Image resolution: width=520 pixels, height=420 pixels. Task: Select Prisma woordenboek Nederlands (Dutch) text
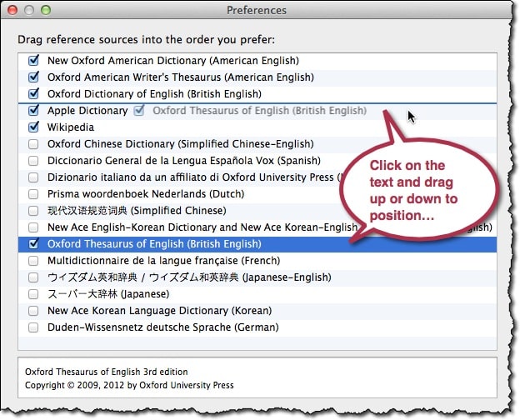tap(146, 193)
